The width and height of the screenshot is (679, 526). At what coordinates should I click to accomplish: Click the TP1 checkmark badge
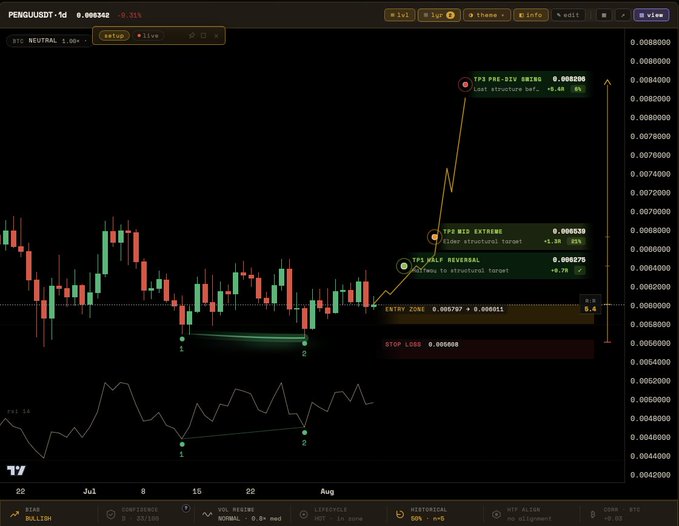(x=579, y=270)
